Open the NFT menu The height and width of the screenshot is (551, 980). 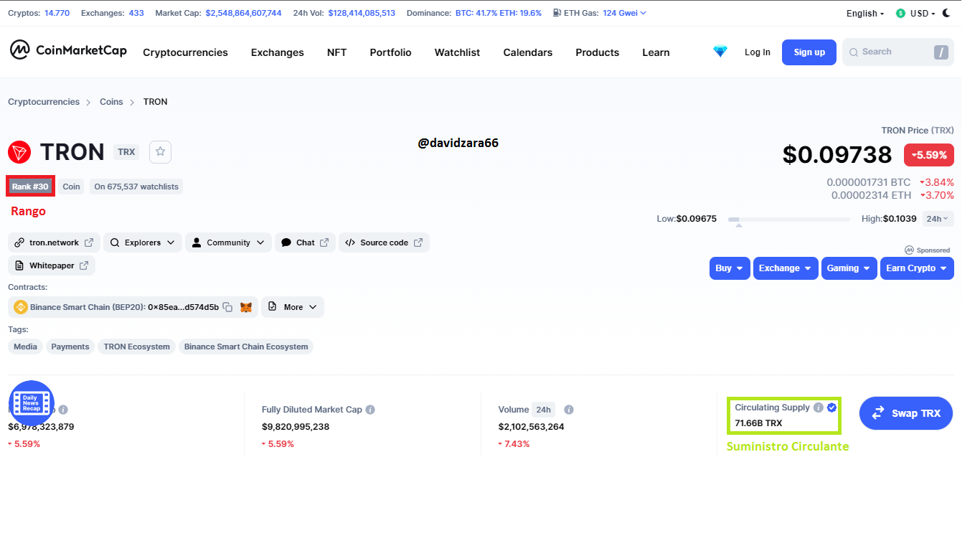(336, 52)
